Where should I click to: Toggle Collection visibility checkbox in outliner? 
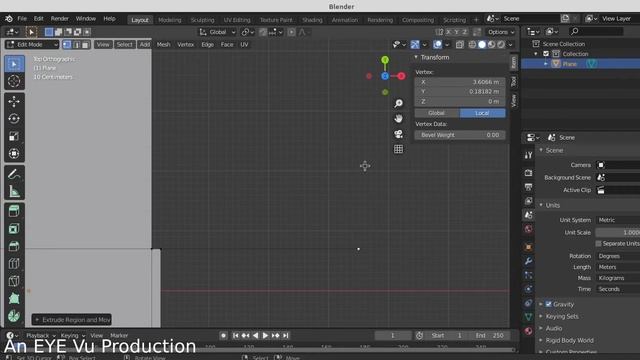pos(546,54)
